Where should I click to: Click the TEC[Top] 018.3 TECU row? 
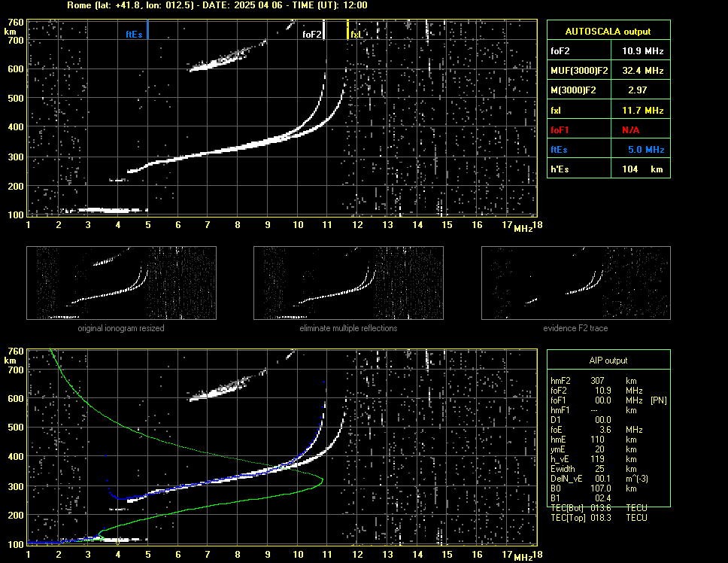tap(599, 518)
